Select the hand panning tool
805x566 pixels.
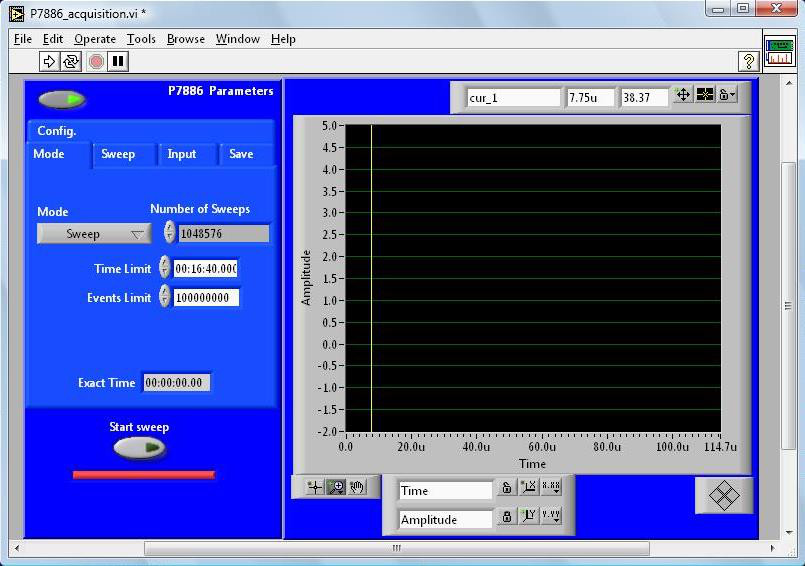click(357, 487)
